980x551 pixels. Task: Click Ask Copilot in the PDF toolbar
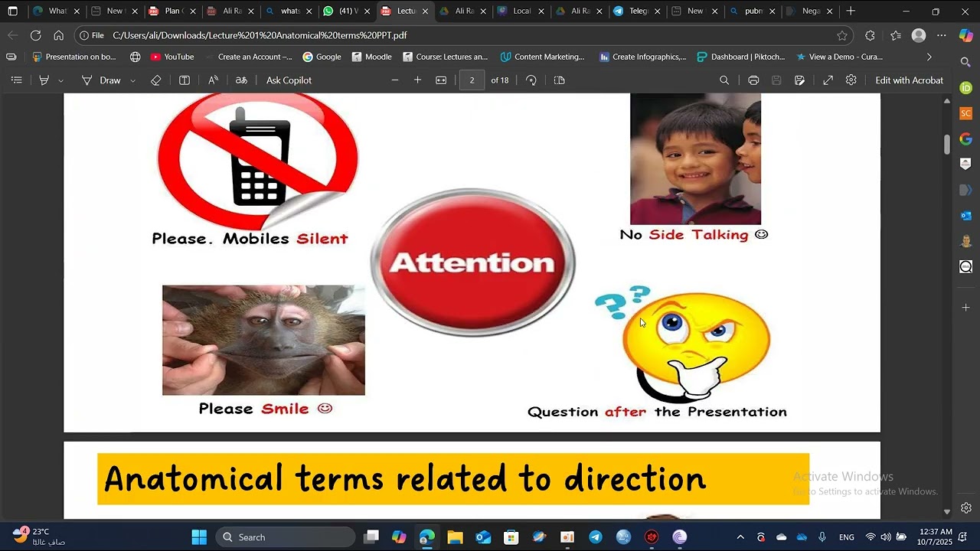pyautogui.click(x=289, y=80)
